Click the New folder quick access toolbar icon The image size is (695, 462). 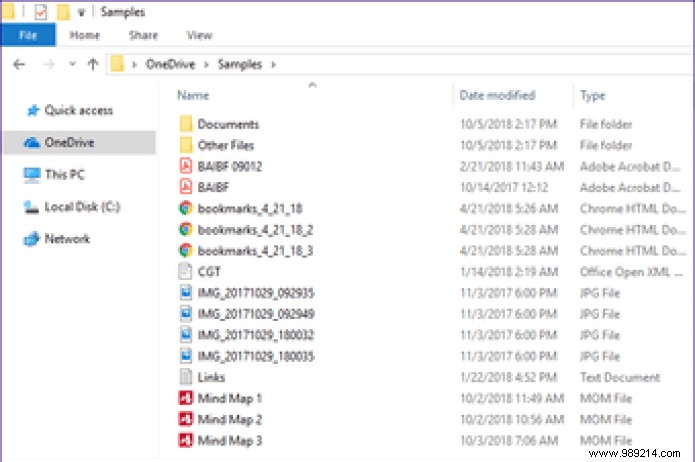(63, 12)
